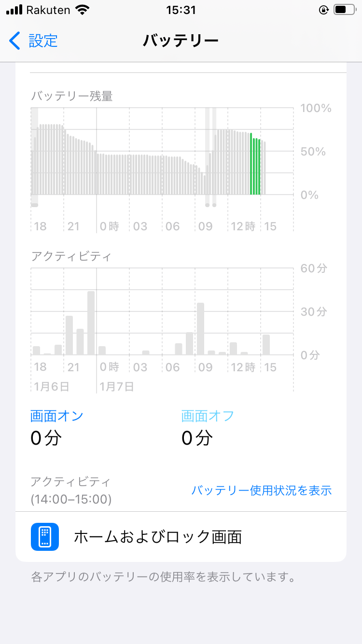Tap the Wi-Fi status icon
This screenshot has height=644, width=362.
(x=83, y=10)
